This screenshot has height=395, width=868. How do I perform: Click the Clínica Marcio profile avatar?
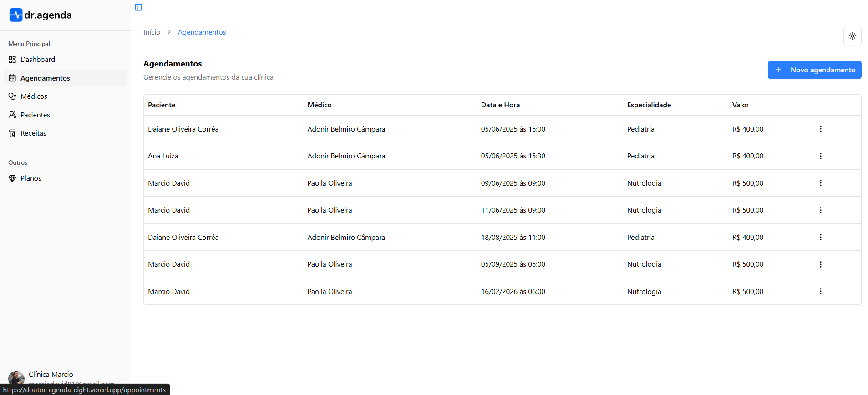tap(16, 378)
